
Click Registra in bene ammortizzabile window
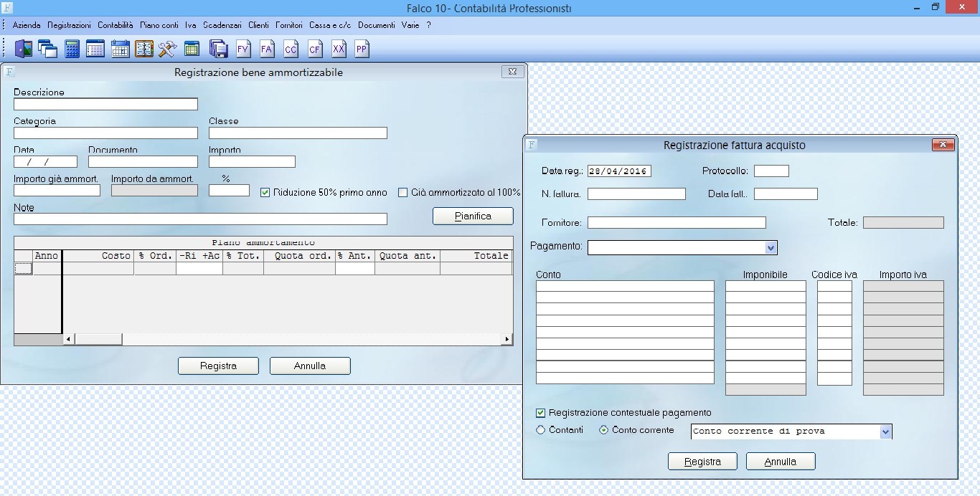click(218, 366)
